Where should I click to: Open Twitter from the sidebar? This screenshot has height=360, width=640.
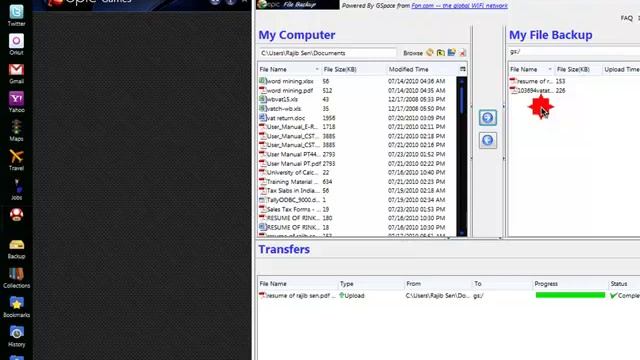point(16,15)
